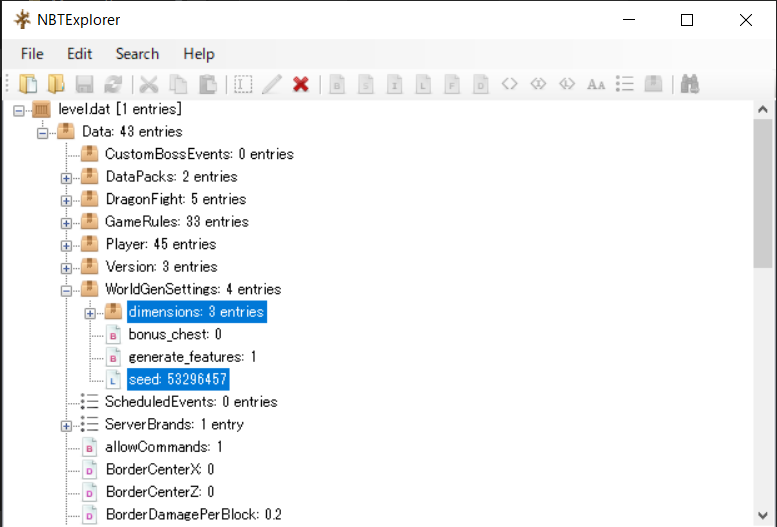
Task: Click the Paste clipboard icon
Action: (x=208, y=84)
